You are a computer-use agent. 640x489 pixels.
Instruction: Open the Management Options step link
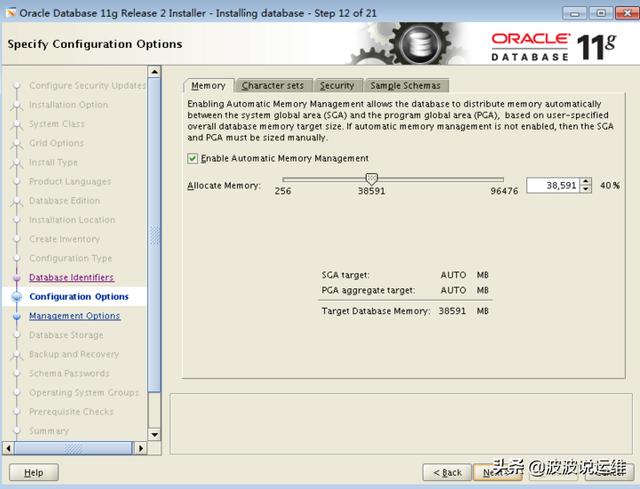coord(75,316)
